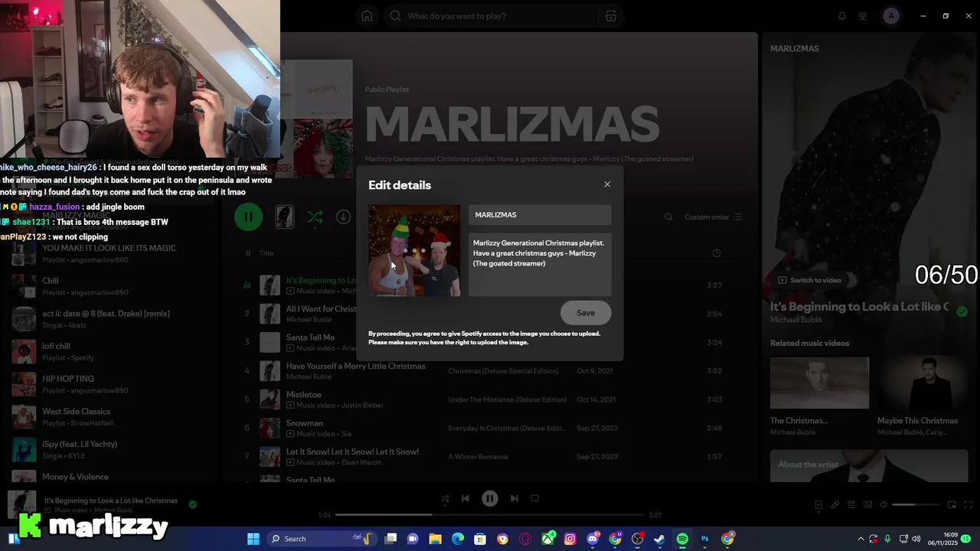Image resolution: width=980 pixels, height=551 pixels.
Task: Toggle the Now Playing view icon
Action: 818,505
